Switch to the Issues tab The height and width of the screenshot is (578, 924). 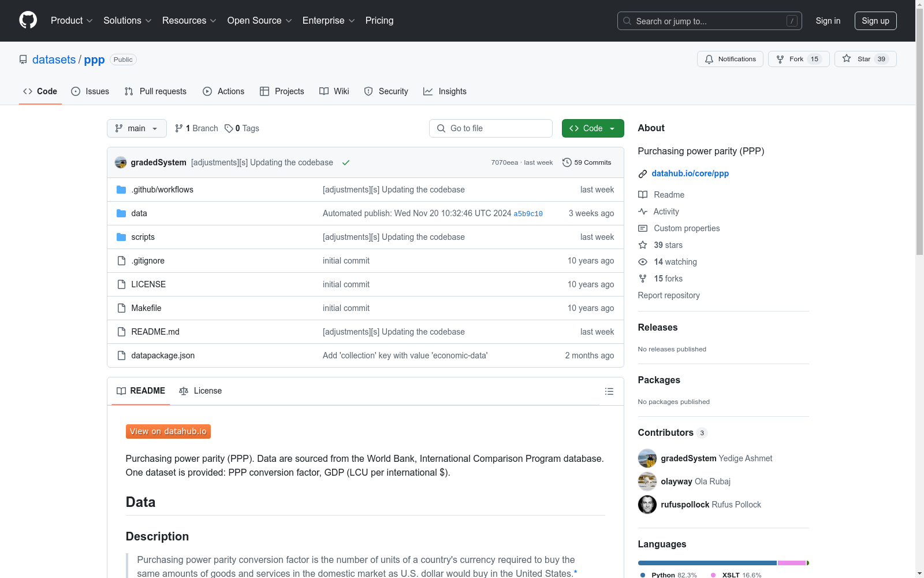pyautogui.click(x=90, y=91)
